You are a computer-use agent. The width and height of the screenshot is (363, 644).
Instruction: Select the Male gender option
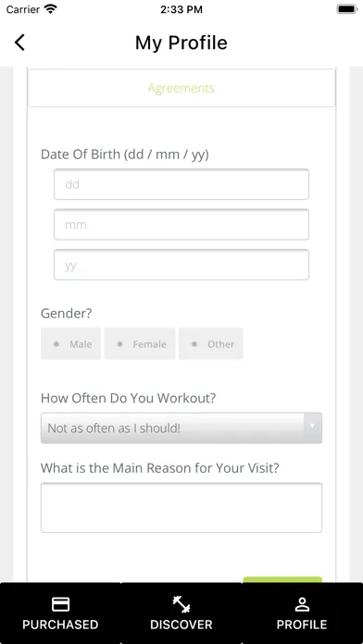click(x=70, y=344)
